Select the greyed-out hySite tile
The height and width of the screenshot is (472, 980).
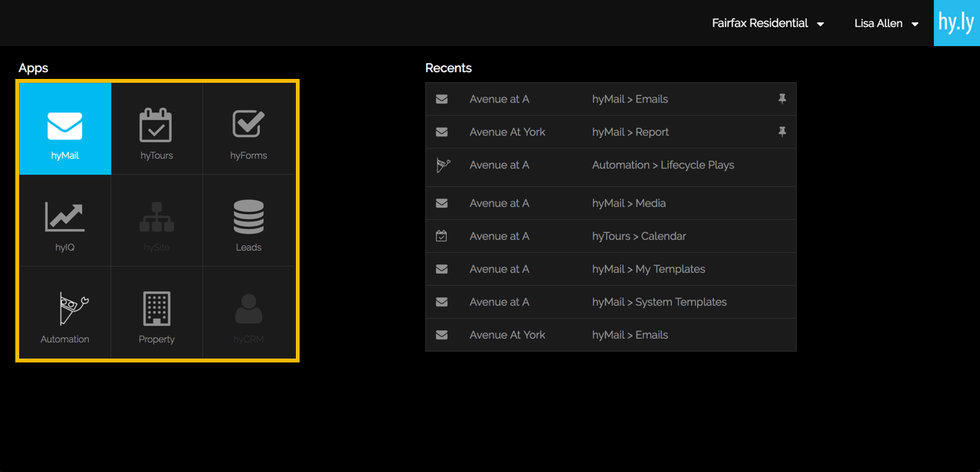click(157, 221)
